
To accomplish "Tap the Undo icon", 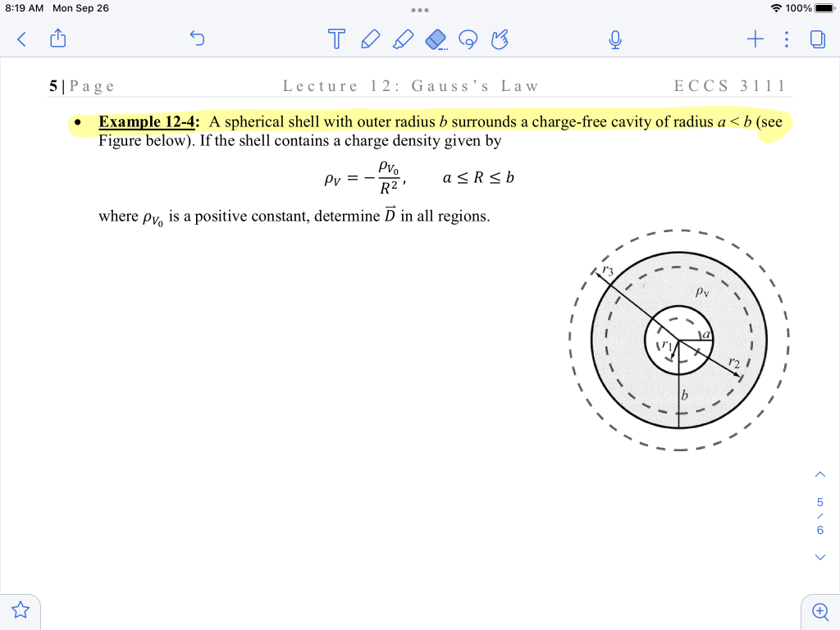I will pos(197,39).
